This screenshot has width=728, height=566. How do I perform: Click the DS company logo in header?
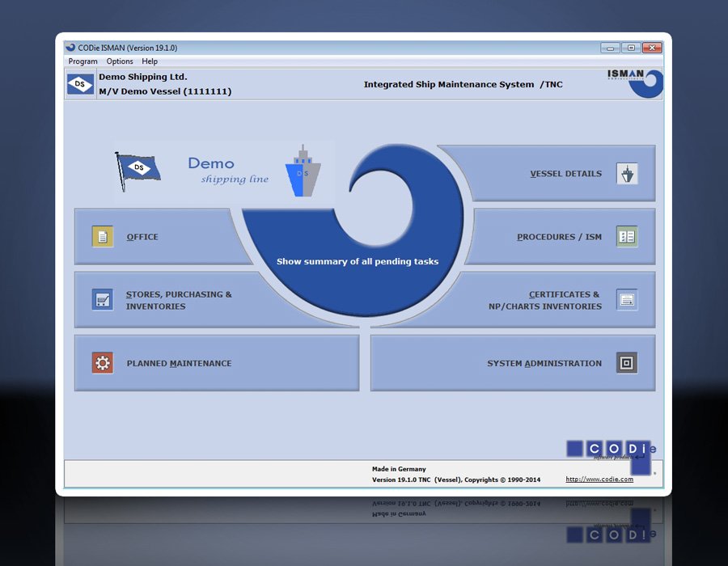[x=80, y=84]
